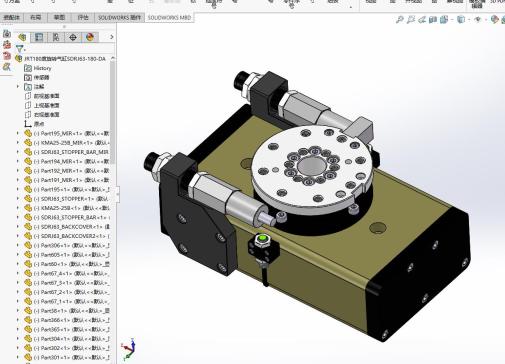Viewport: 505px width, 364px height.
Task: Expand the Part67_4<1> node
Action: tap(18, 273)
